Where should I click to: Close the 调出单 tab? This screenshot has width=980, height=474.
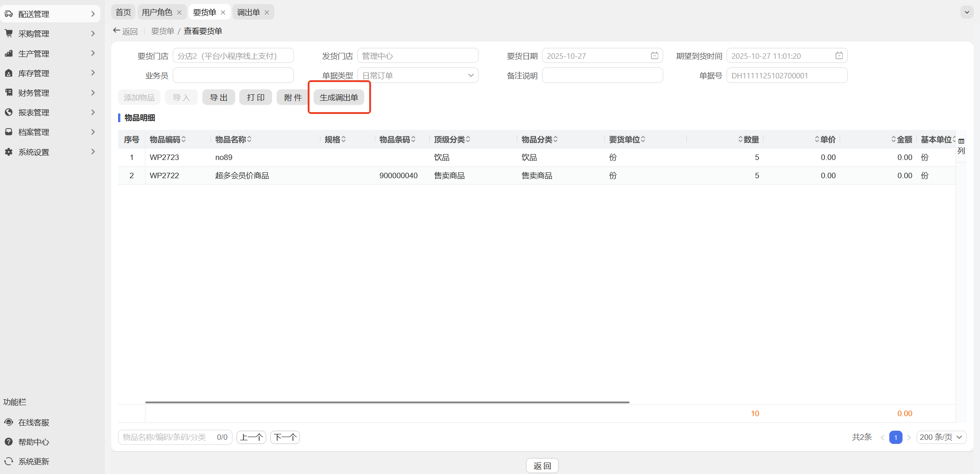coord(267,12)
